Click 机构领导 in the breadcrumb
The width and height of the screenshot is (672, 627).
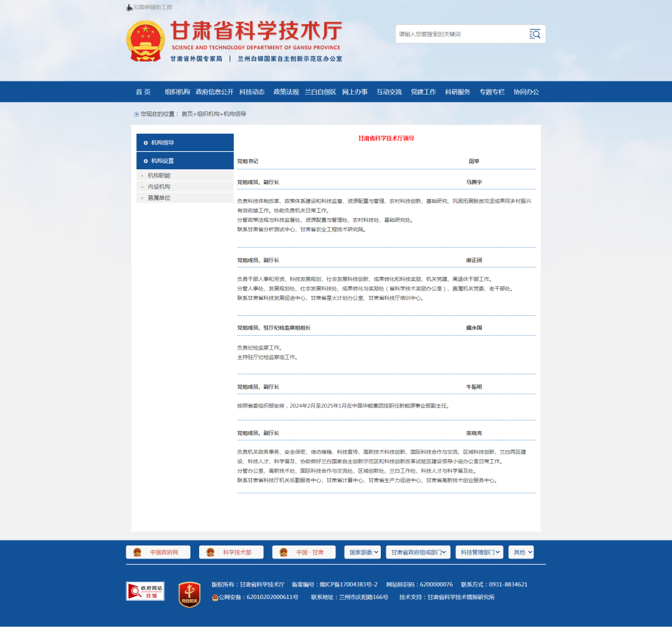pyautogui.click(x=235, y=114)
